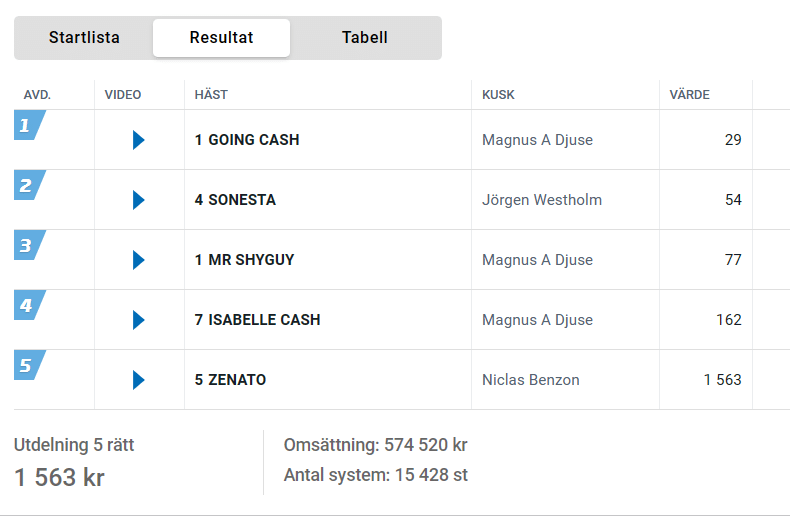Play video for race 5 Zenato
790x516 pixels.
click(138, 380)
